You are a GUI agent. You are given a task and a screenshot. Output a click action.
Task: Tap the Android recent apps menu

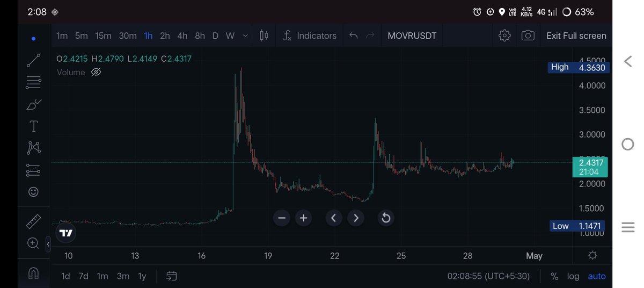(x=628, y=227)
